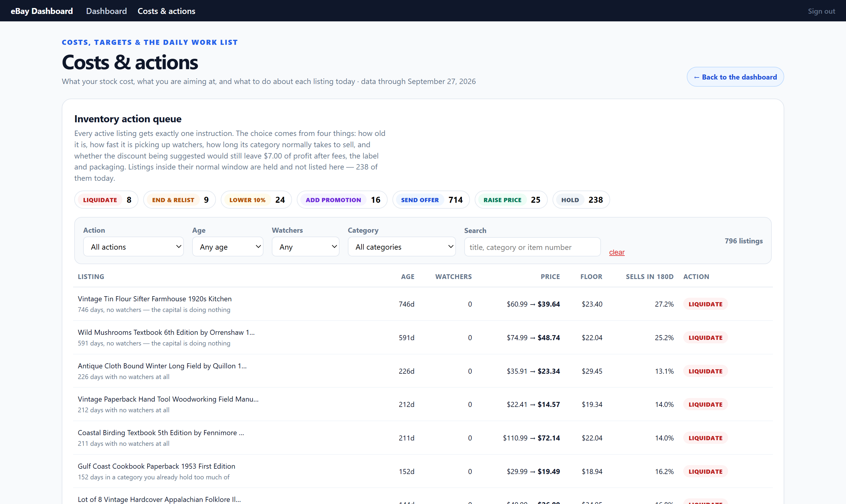Click the Age column header
846x504 pixels.
[x=408, y=276]
